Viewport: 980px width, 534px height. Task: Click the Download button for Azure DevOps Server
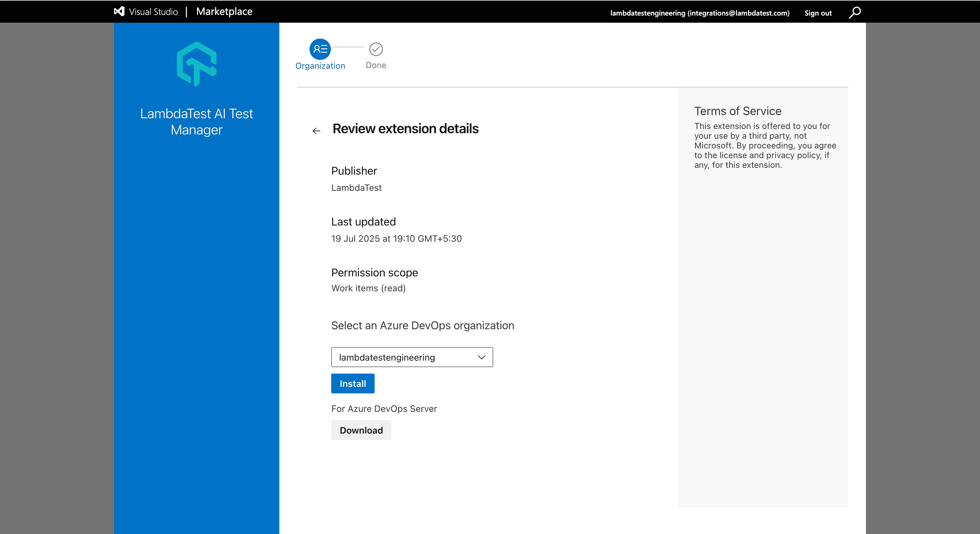pos(361,430)
